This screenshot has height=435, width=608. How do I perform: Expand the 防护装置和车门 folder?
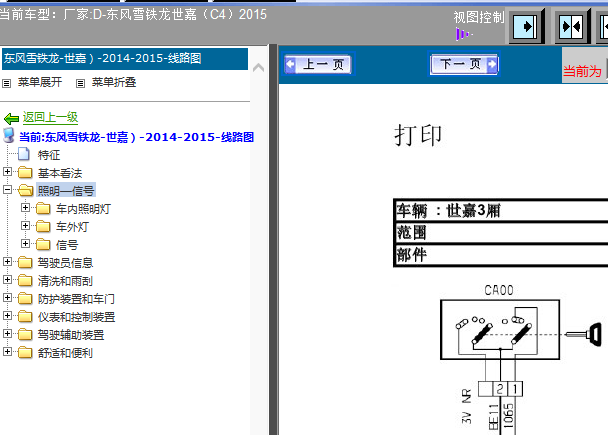[x=7, y=298]
